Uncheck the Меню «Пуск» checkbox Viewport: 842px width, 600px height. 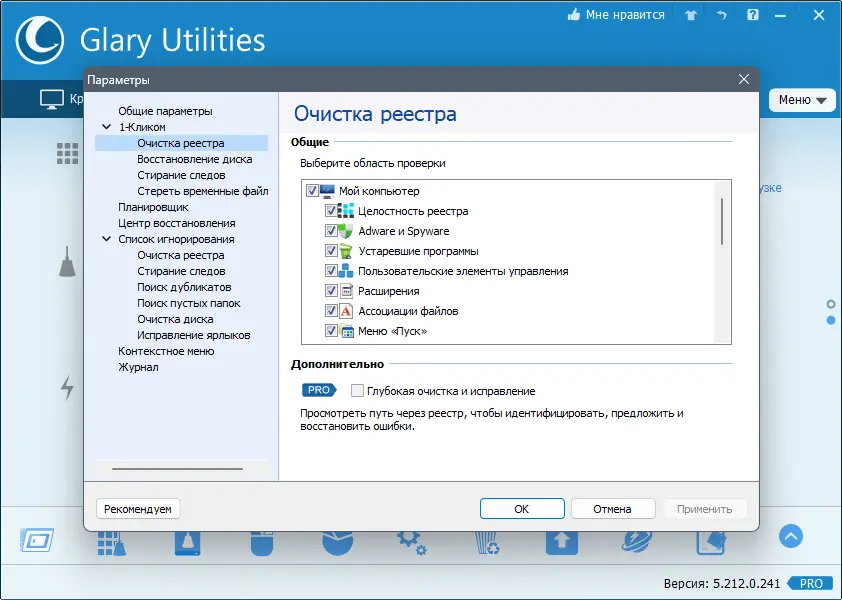click(x=331, y=331)
